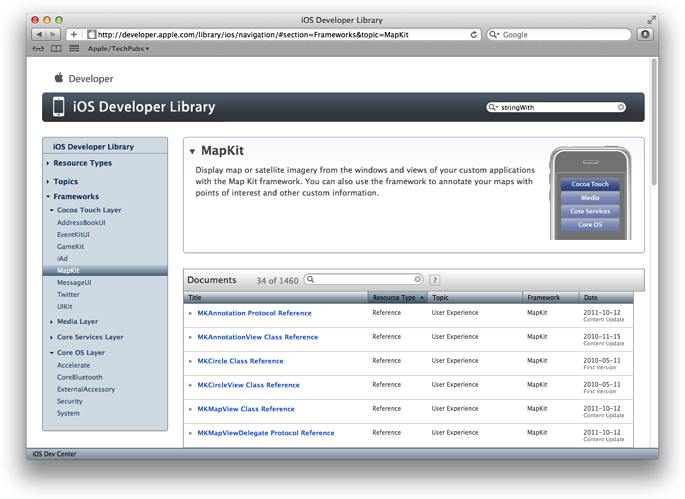Click the page vertical scrollbar thumb
This screenshot has width=685, height=499.
654,121
